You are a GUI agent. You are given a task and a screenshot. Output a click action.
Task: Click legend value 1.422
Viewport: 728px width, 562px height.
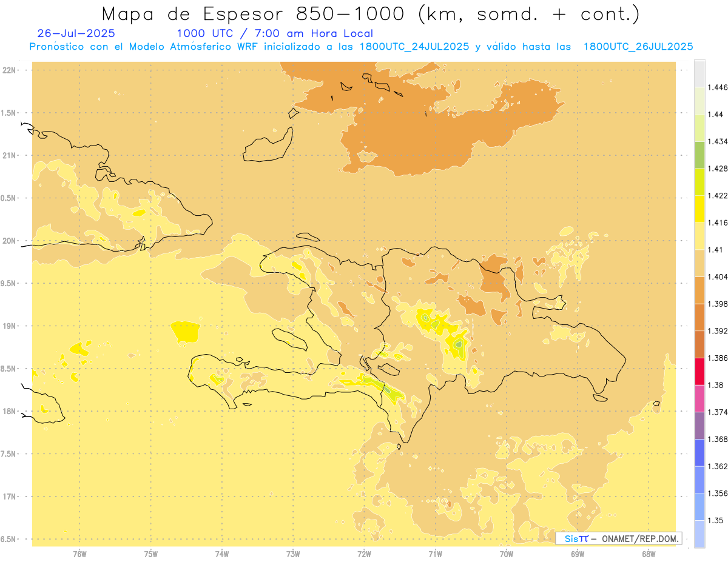point(719,196)
